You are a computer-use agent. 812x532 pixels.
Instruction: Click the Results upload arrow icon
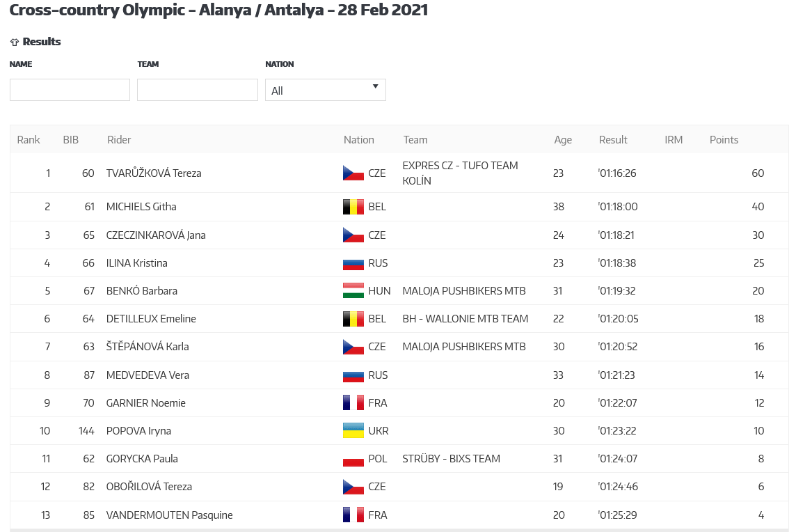coord(15,42)
